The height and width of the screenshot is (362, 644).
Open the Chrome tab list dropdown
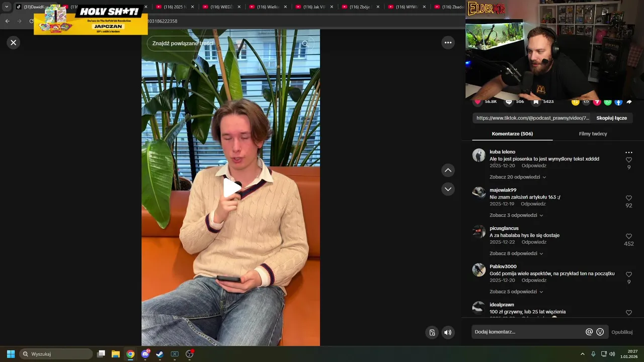7,7
